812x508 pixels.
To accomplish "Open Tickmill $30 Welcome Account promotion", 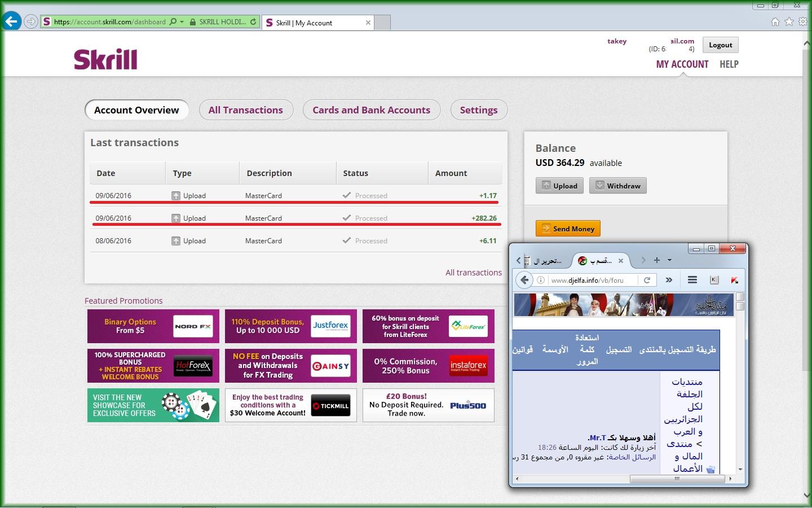I will pyautogui.click(x=291, y=405).
